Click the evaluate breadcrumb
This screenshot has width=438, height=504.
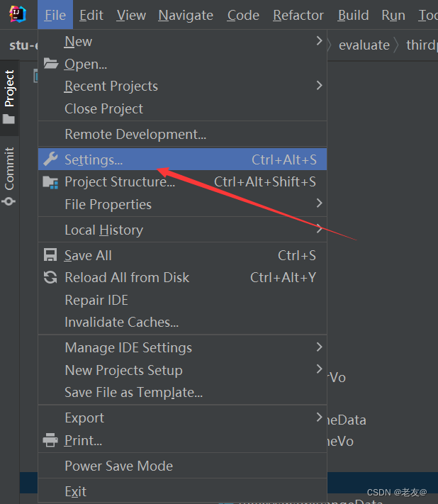point(364,45)
